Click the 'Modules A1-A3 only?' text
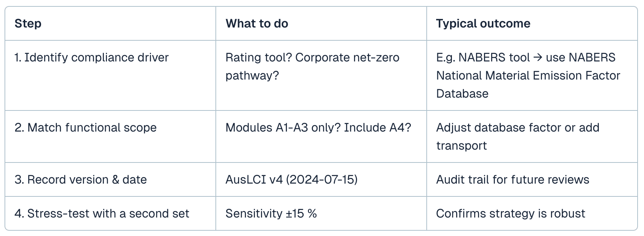Screen dimensions: 644x236 click(x=283, y=127)
